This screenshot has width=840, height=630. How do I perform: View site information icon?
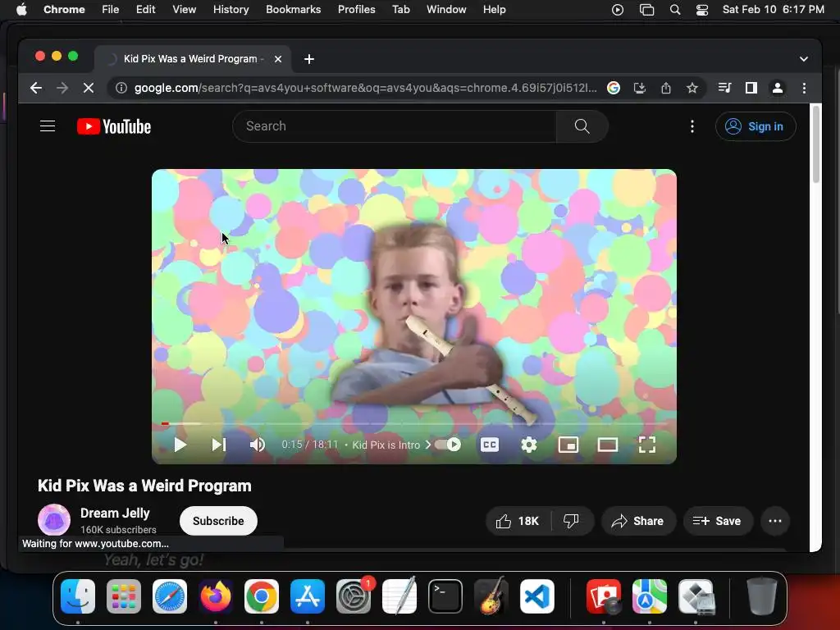(x=121, y=88)
